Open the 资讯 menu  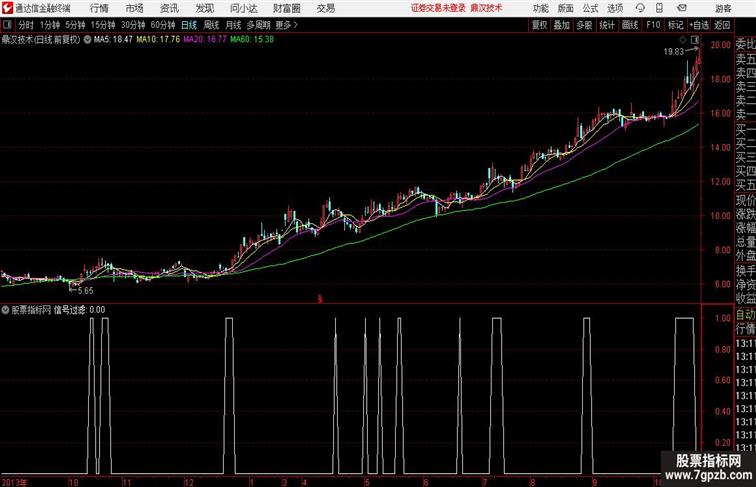[170, 8]
